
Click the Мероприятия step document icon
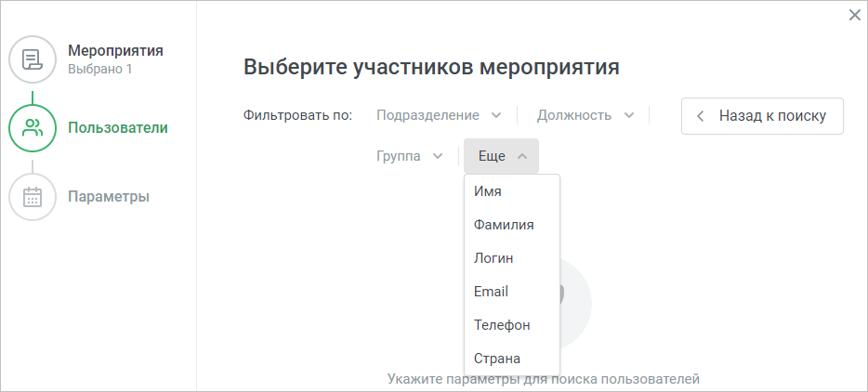(33, 59)
